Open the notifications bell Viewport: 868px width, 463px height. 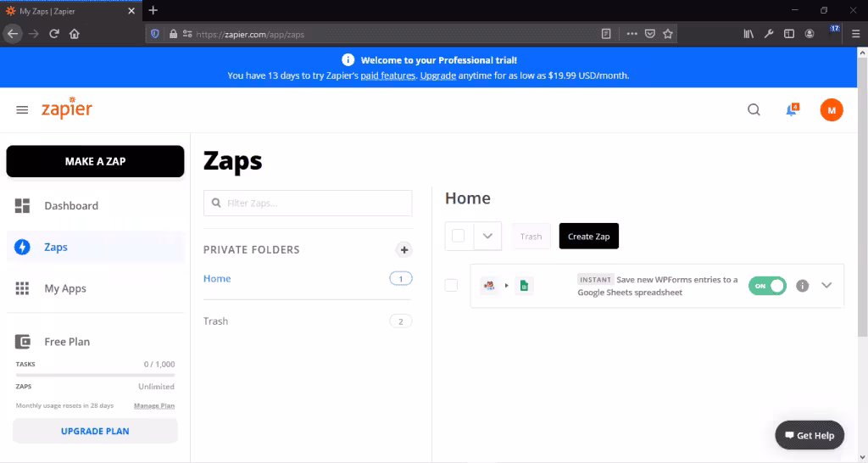pos(793,109)
